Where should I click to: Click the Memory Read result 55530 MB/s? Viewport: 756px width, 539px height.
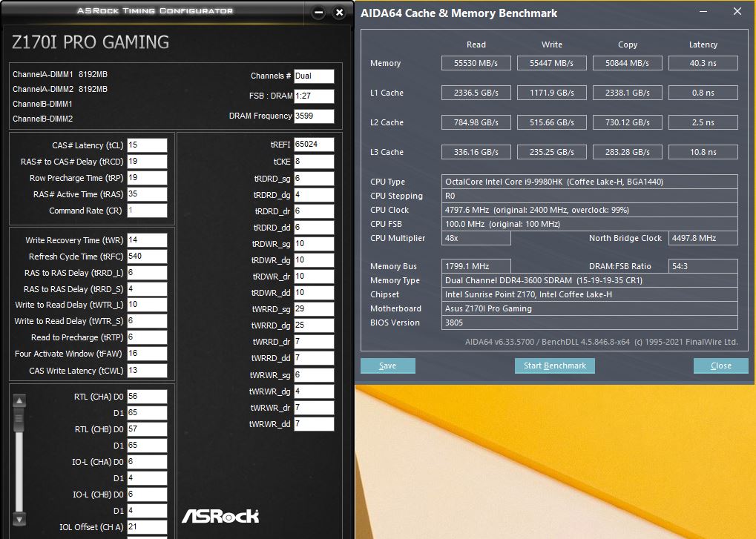[x=476, y=63]
